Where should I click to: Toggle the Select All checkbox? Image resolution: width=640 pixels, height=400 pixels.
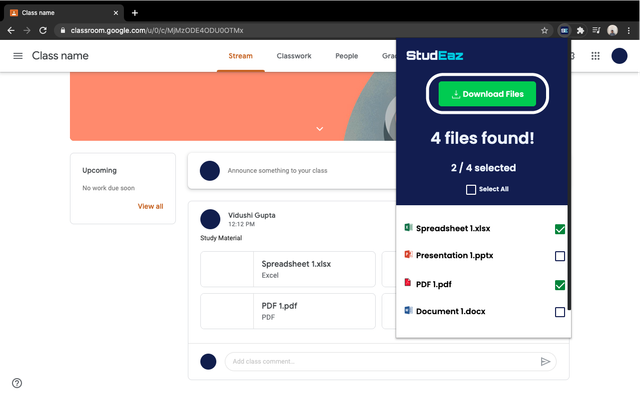tap(471, 190)
